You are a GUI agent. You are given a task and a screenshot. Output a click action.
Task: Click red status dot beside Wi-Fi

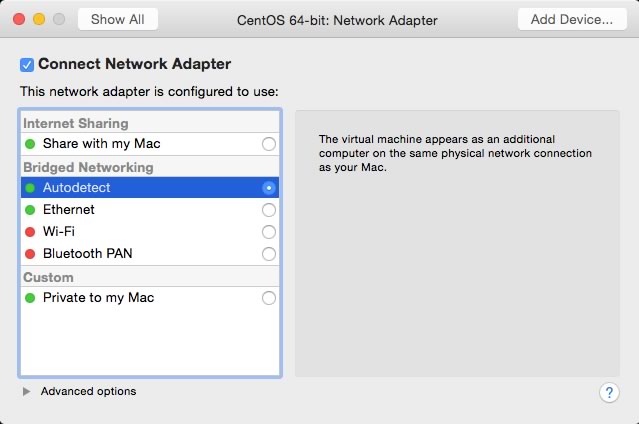click(x=30, y=232)
